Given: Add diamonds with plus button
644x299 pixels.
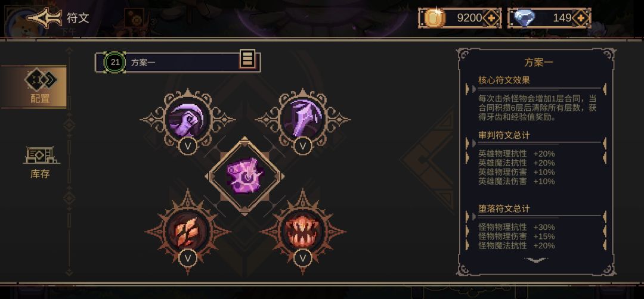Looking at the screenshot, I should tap(580, 18).
